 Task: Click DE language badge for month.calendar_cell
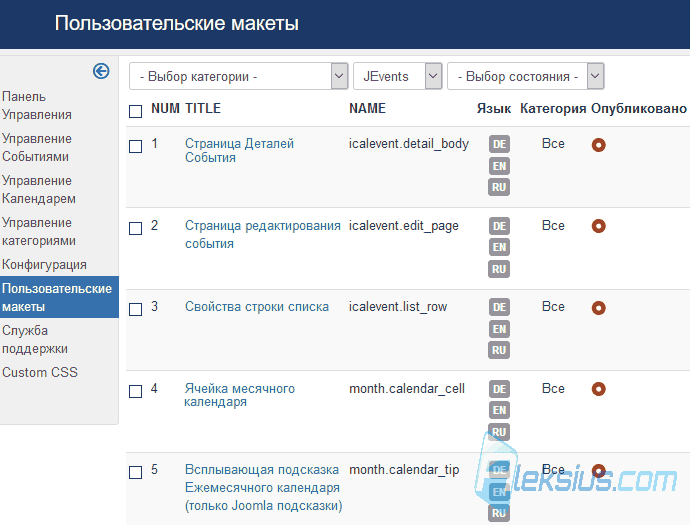499,389
